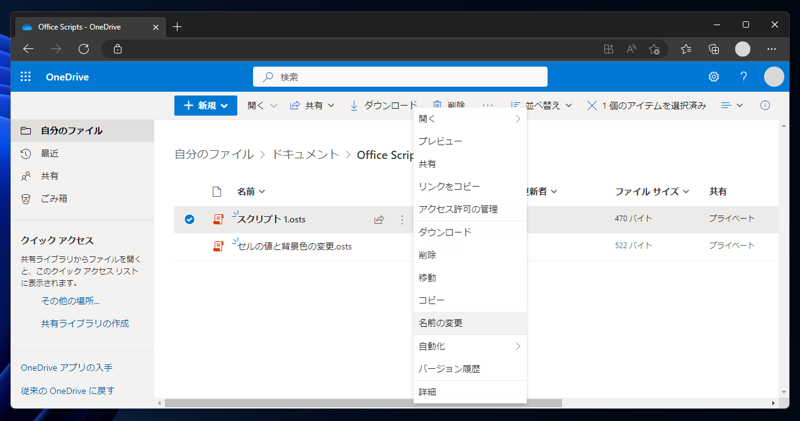This screenshot has width=800, height=421.
Task: Share スクリプト 1.osts via row share icon
Action: 379,220
